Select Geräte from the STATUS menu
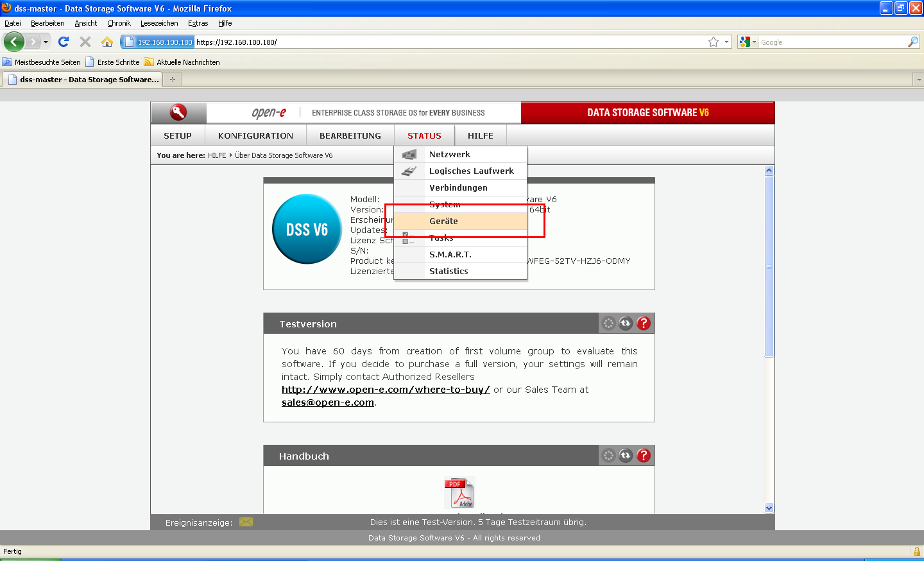The width and height of the screenshot is (924, 561). [x=460, y=221]
